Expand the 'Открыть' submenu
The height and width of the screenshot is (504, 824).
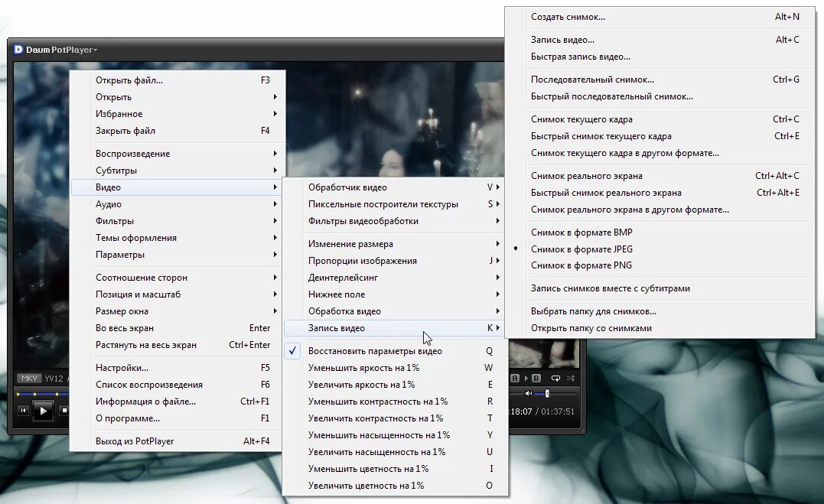pos(178,96)
